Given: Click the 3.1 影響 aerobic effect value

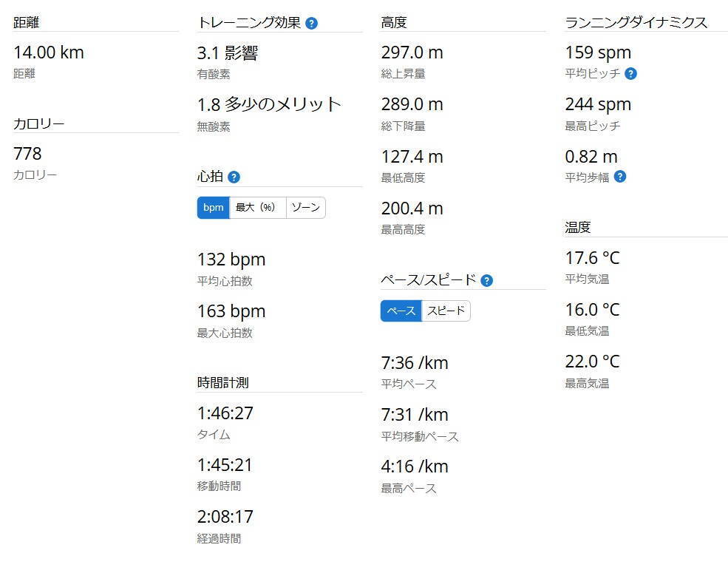Looking at the screenshot, I should (228, 53).
